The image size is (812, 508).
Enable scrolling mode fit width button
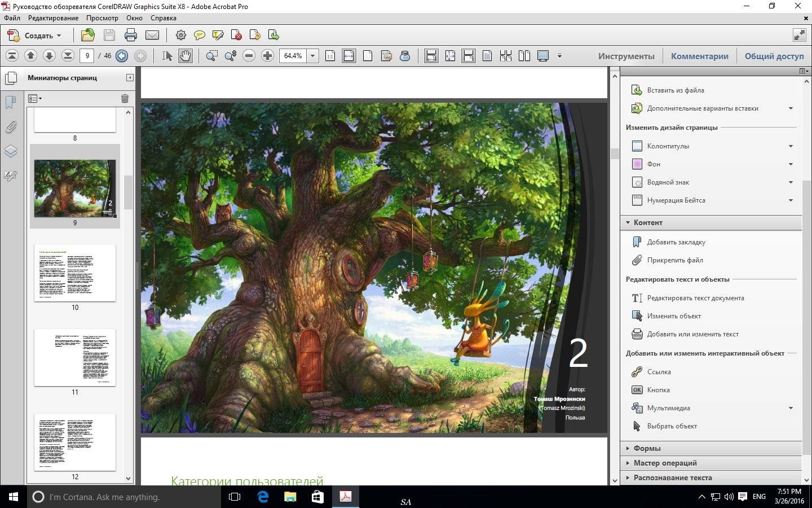pos(431,55)
